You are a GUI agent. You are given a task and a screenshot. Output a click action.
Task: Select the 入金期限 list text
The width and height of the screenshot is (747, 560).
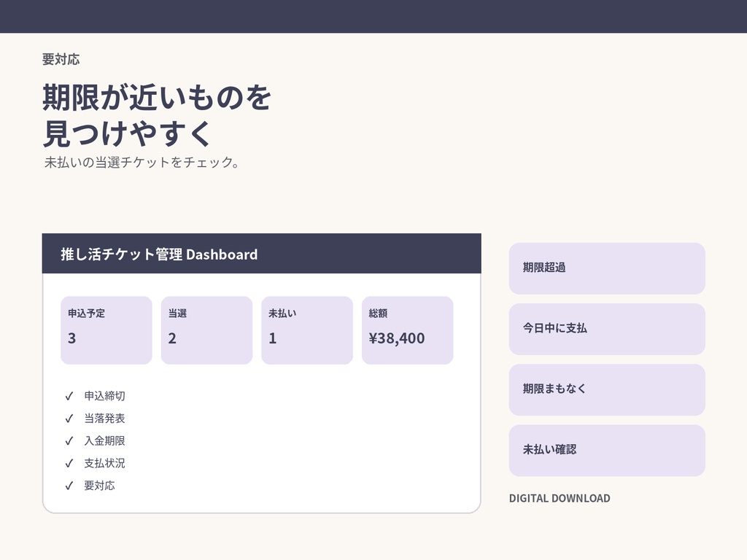pos(105,440)
